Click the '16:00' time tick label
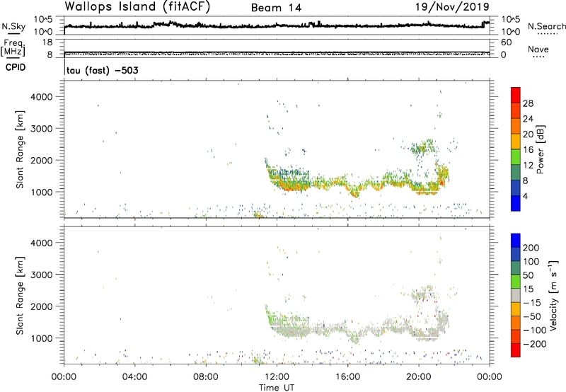The width and height of the screenshot is (566, 392). [x=347, y=377]
